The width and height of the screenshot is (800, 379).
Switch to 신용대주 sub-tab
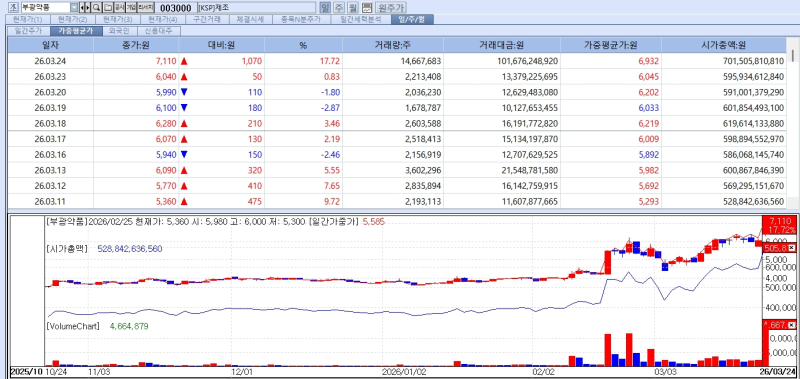click(x=158, y=31)
